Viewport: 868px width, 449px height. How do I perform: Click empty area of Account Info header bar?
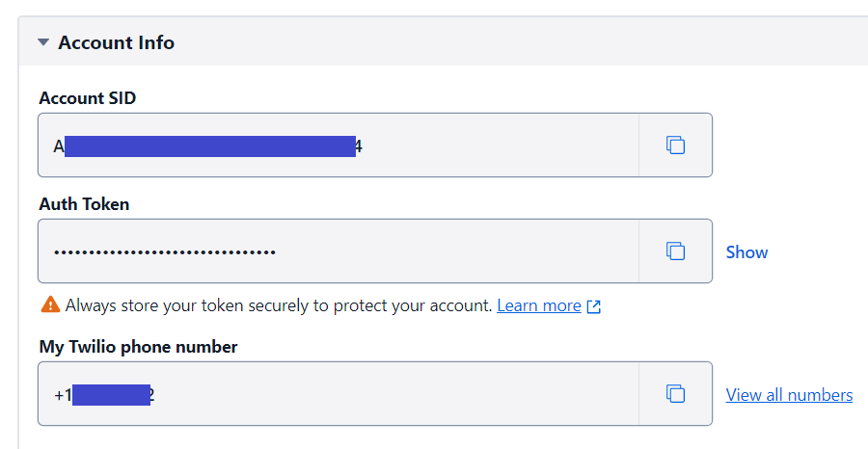(x=521, y=42)
